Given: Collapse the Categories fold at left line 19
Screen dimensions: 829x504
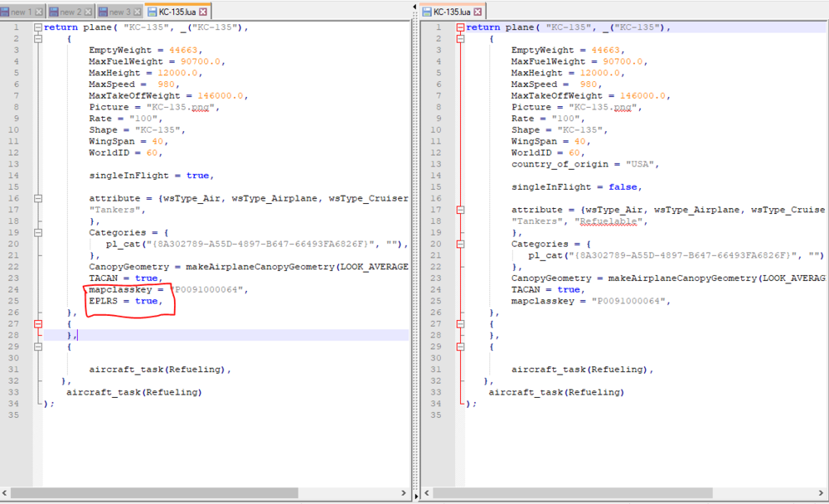Looking at the screenshot, I should pyautogui.click(x=38, y=233).
